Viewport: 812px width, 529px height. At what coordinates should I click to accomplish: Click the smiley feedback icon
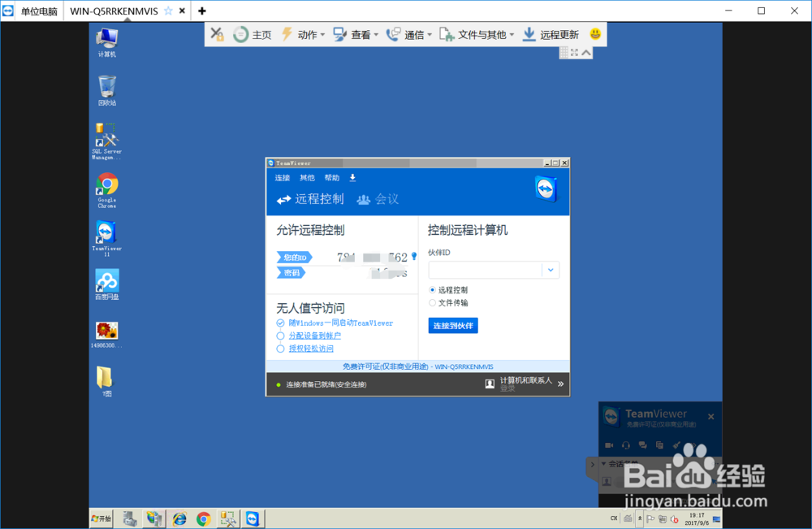595,34
